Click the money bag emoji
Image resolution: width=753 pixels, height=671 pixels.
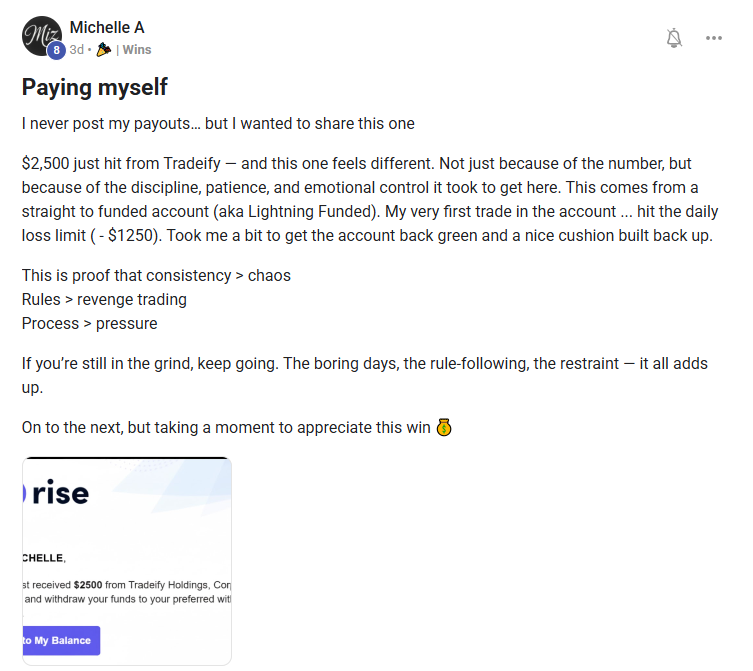coord(445,428)
